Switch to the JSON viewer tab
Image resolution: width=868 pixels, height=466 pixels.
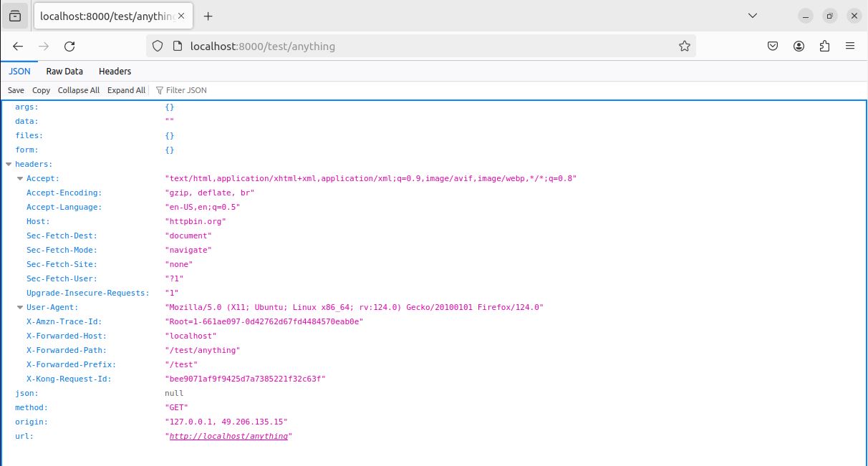[x=19, y=71]
